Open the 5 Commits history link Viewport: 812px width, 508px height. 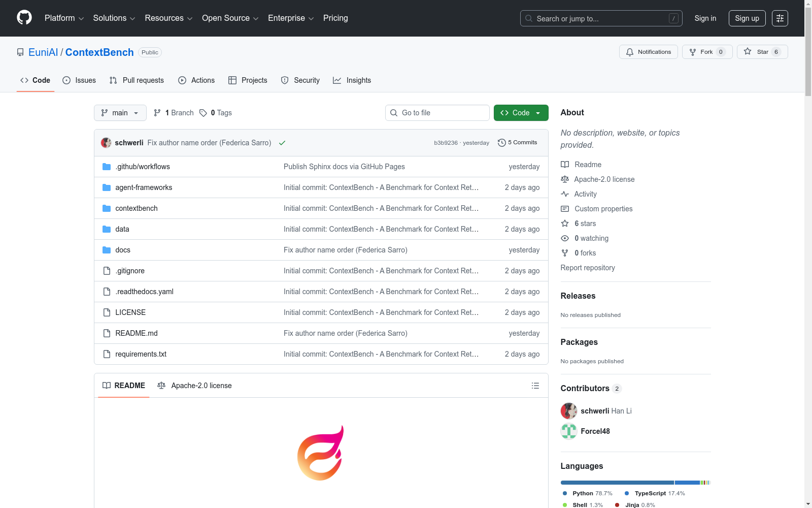coord(518,143)
